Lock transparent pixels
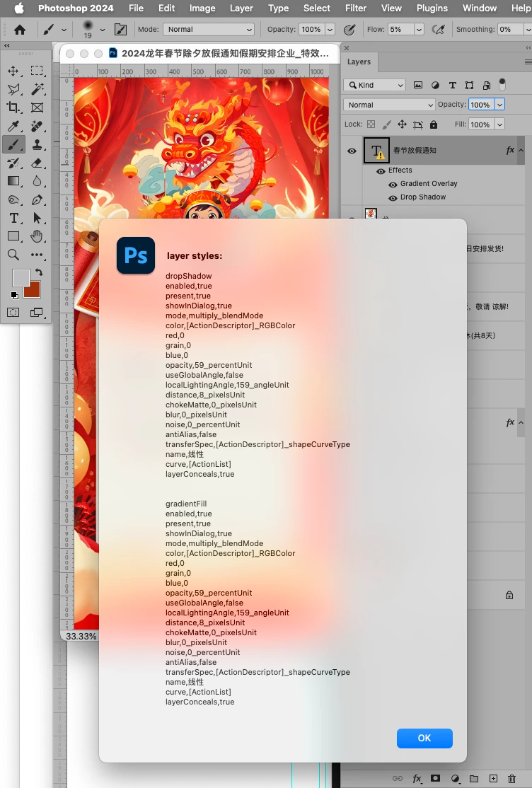This screenshot has width=532, height=788. click(x=371, y=124)
